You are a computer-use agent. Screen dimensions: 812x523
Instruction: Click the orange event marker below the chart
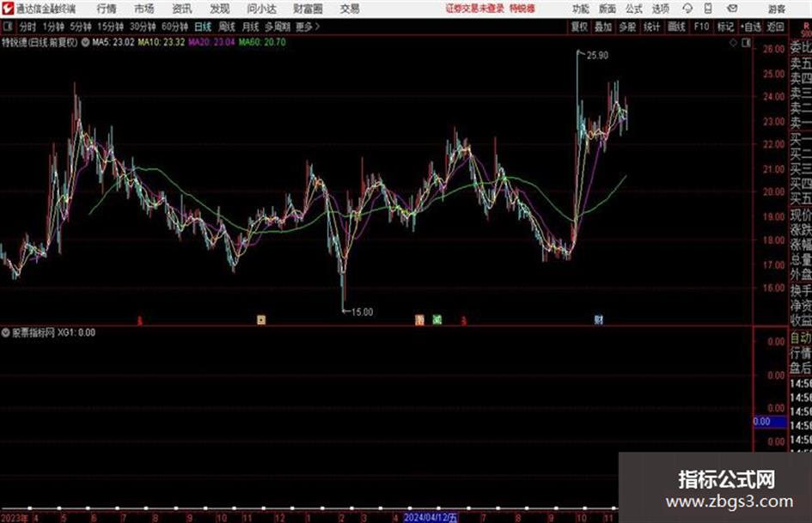click(419, 320)
